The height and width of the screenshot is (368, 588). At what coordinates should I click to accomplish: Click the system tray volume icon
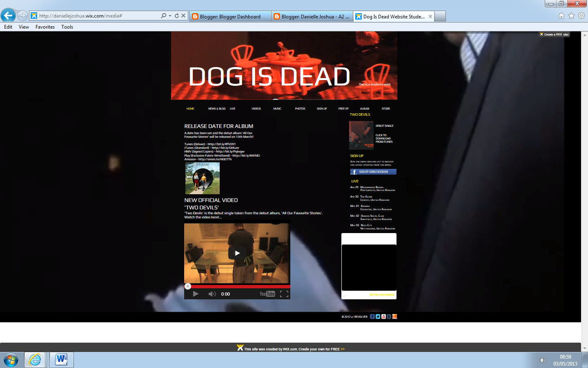[543, 360]
